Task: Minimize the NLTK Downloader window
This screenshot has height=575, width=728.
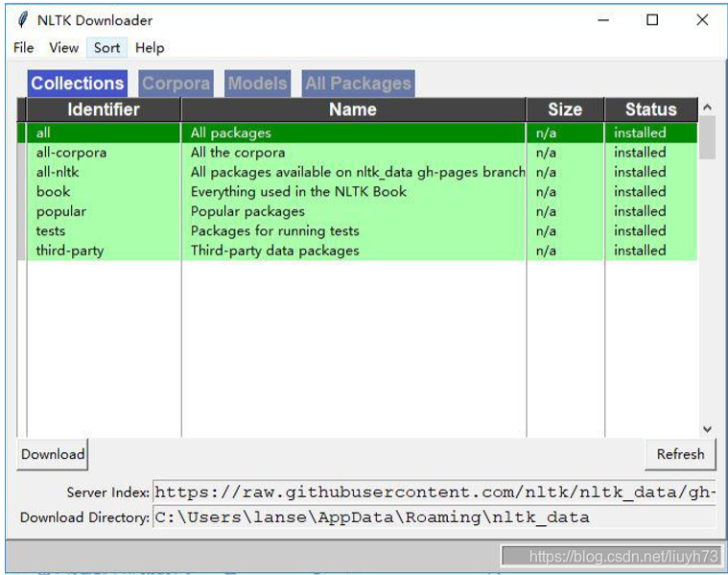Action: 603,20
